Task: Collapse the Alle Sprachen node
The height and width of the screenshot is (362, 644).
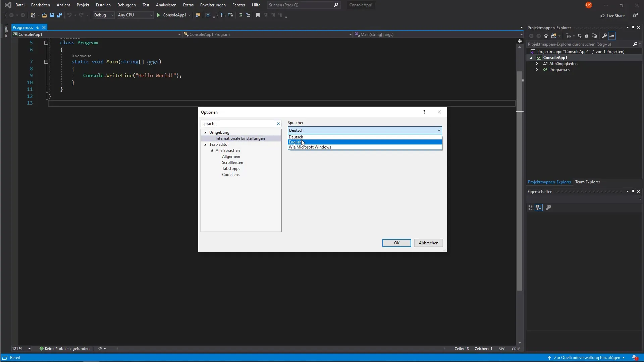Action: (x=212, y=150)
